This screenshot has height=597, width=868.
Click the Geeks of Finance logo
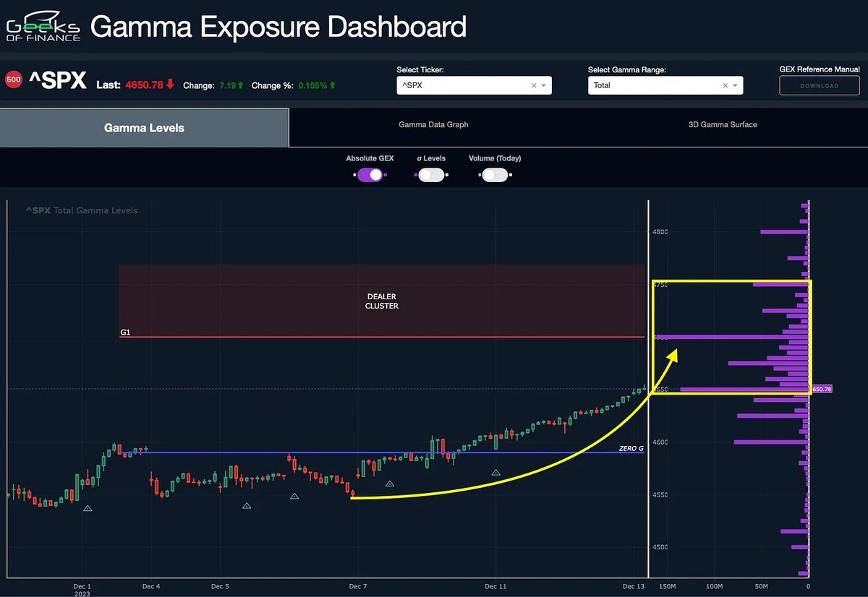coord(42,27)
